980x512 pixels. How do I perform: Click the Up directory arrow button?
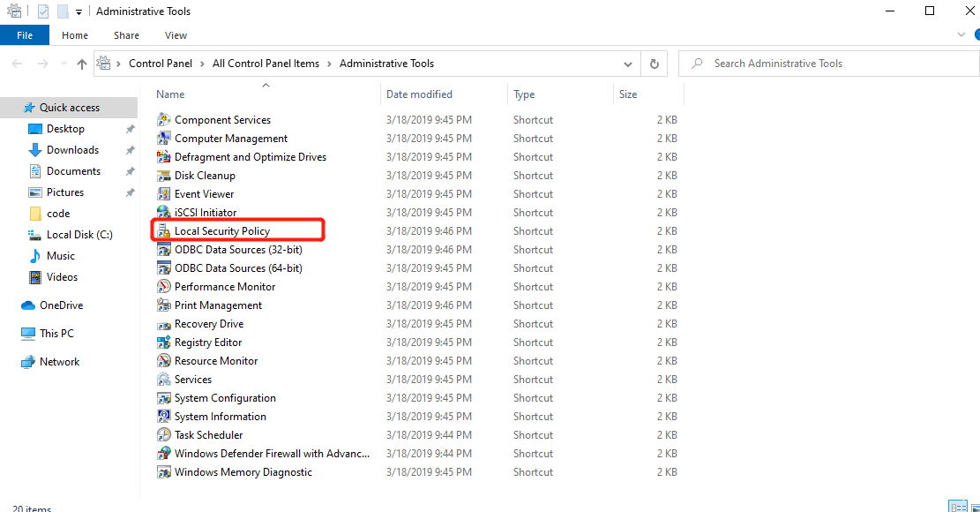pyautogui.click(x=82, y=64)
